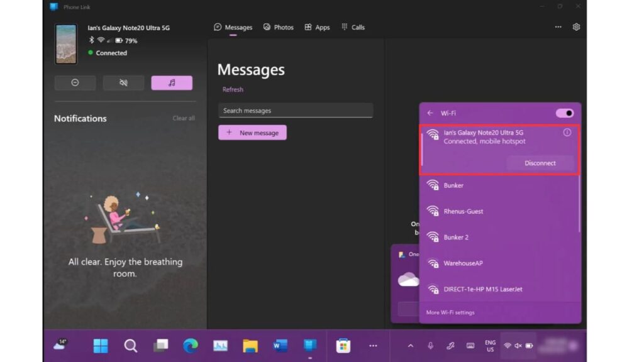Open Phone Link settings gear
644x362 pixels.
576,27
